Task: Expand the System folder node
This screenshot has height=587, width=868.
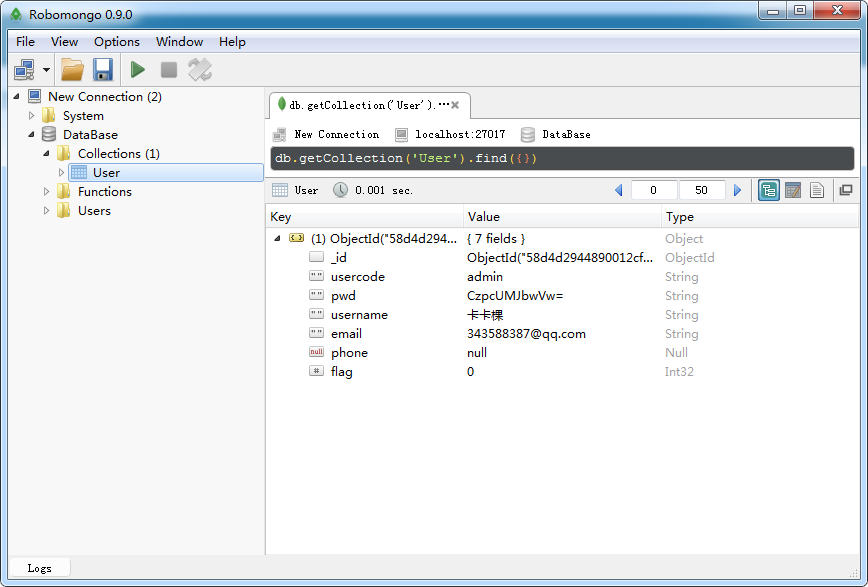Action: (x=32, y=115)
